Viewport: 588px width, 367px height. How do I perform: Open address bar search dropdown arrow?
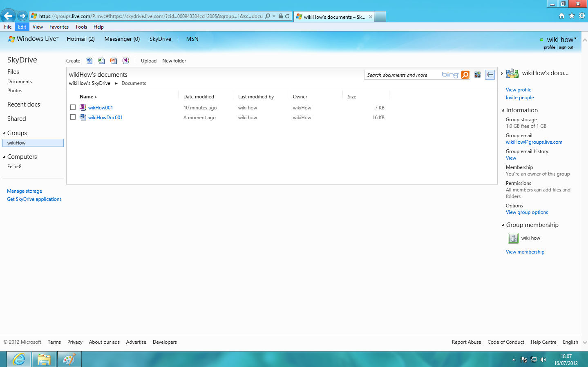(x=274, y=16)
